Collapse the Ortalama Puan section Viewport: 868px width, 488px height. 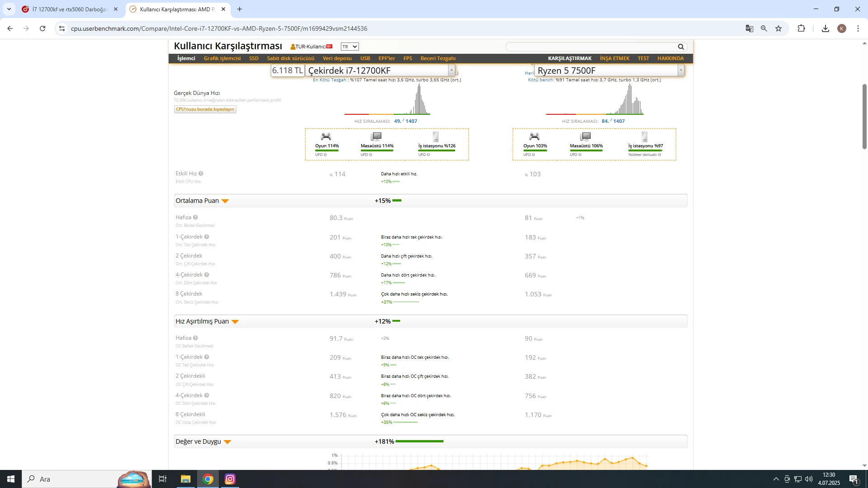[225, 201]
